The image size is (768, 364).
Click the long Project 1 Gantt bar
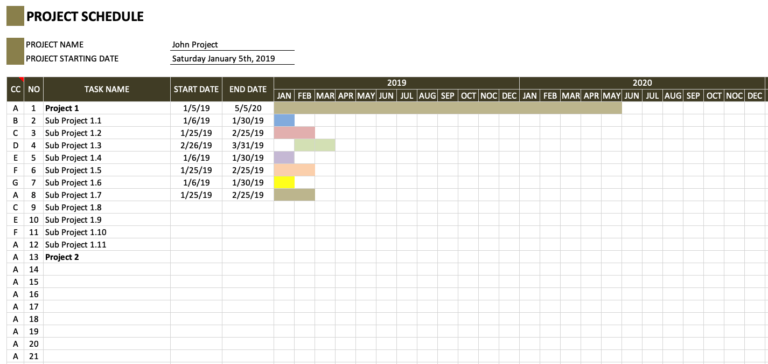[x=448, y=108]
